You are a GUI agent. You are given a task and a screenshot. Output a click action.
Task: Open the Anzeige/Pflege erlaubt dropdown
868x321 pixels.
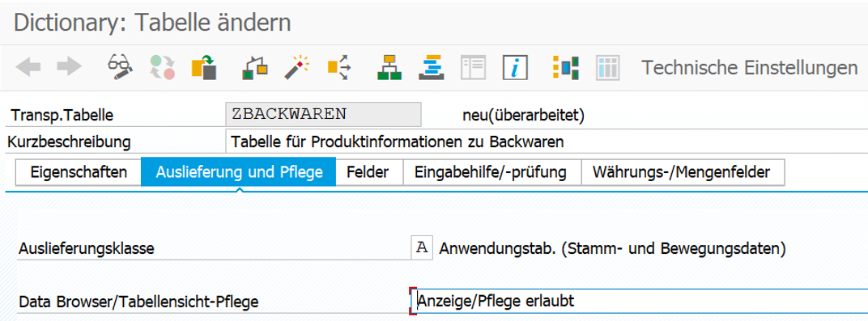(640, 301)
